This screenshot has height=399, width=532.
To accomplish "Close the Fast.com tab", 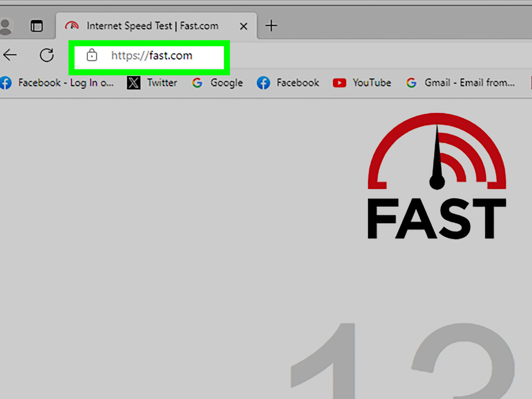I will (x=243, y=26).
